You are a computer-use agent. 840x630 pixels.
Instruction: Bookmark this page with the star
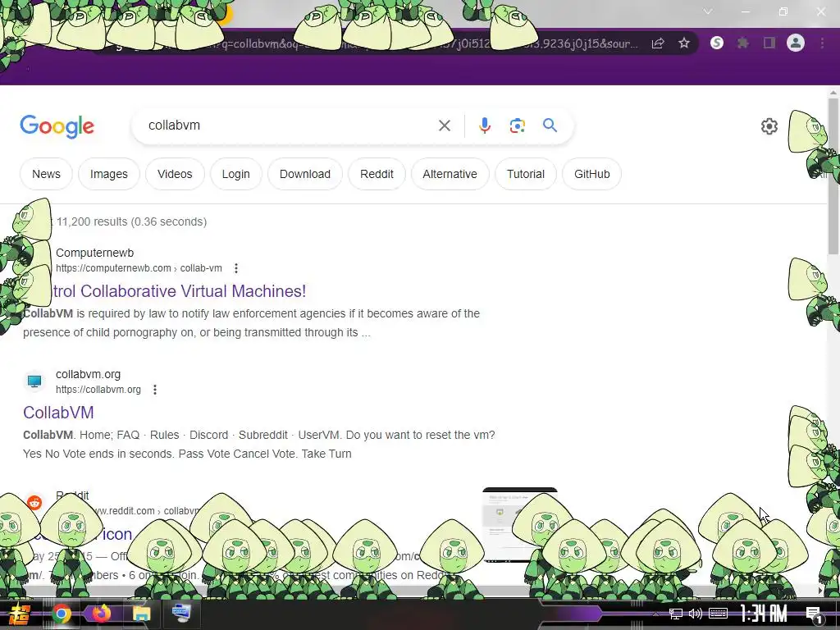click(x=684, y=43)
